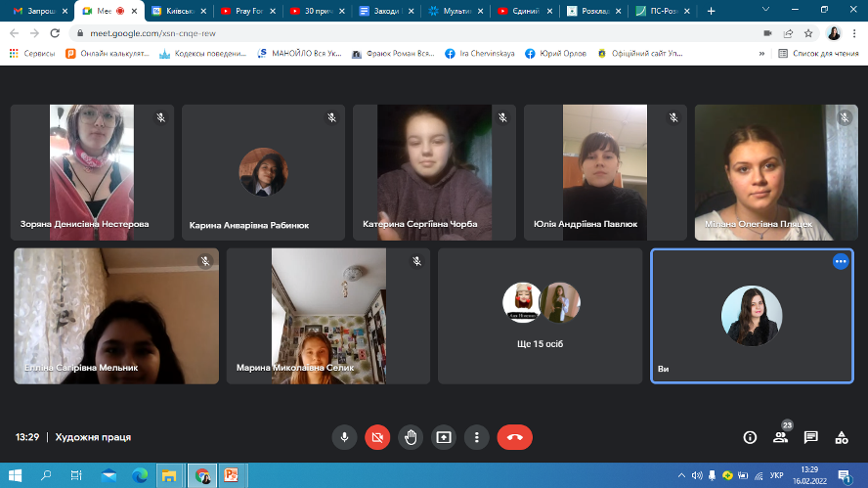Viewport: 868px width, 488px height.
Task: Close the 'Pray For' tab
Action: (273, 11)
